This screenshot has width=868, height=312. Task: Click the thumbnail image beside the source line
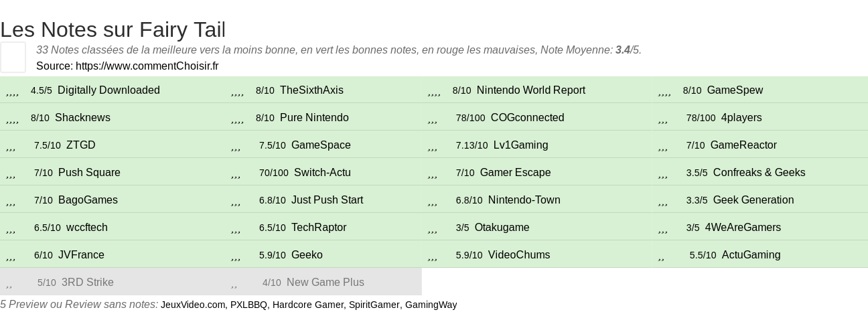tap(13, 57)
